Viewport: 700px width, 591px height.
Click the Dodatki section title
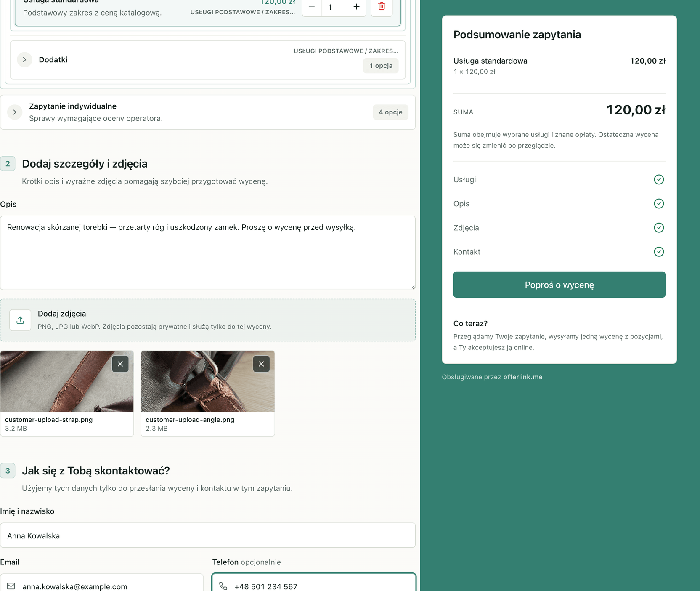pos(53,60)
